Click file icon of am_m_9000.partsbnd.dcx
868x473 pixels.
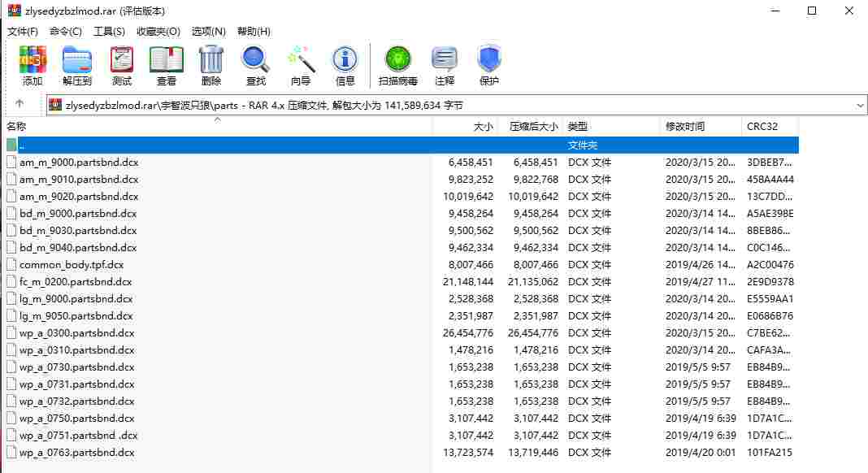pos(11,163)
